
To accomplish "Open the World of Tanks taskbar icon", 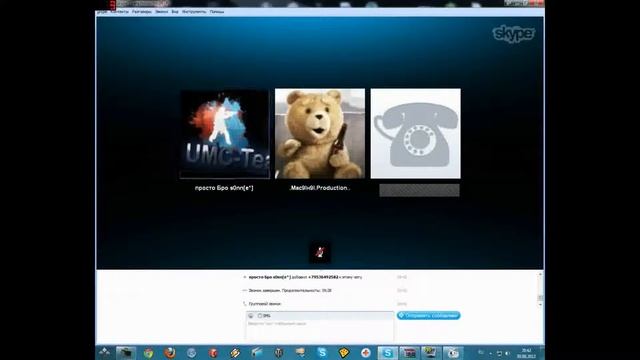I will coord(279,352).
